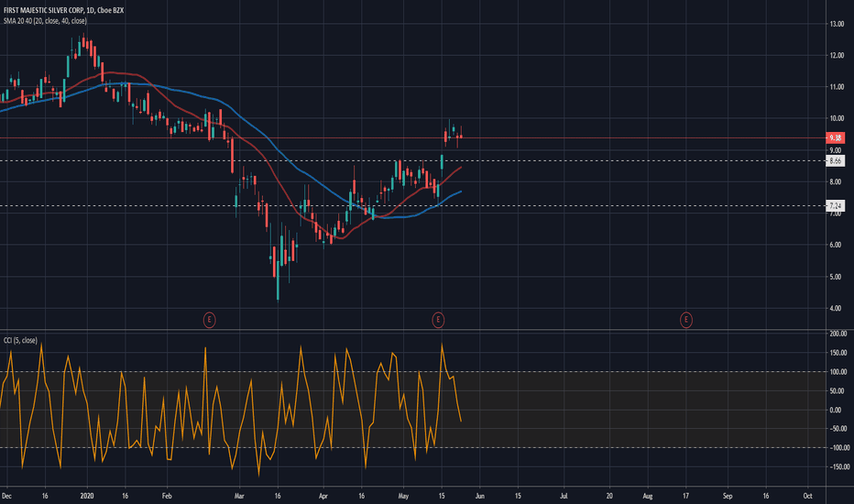The width and height of the screenshot is (854, 504).
Task: Click 4.00 on the price axis
Action: [836, 309]
